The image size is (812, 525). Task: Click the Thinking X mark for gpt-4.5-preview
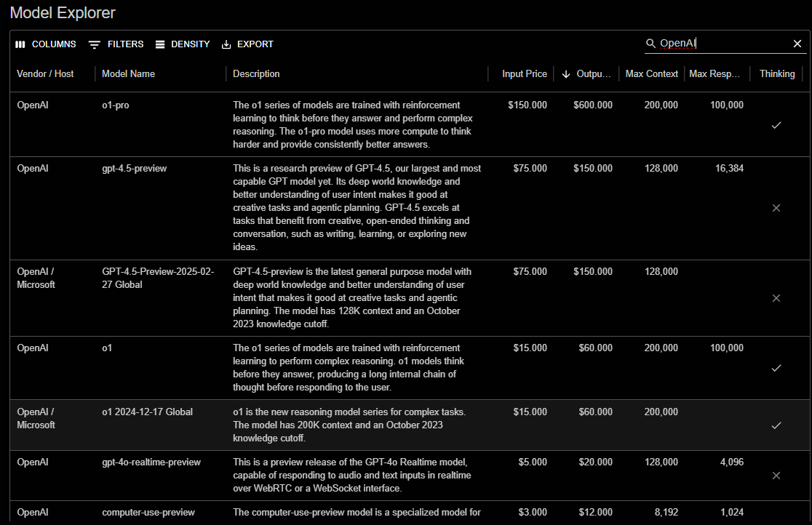coord(776,208)
